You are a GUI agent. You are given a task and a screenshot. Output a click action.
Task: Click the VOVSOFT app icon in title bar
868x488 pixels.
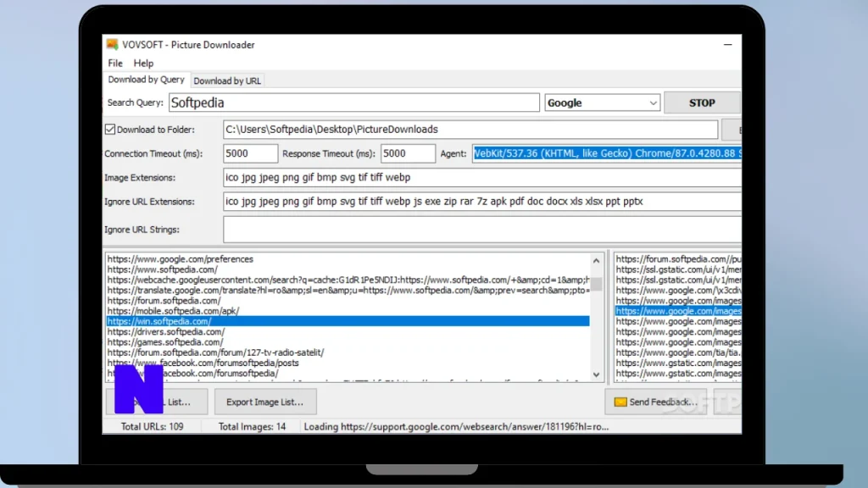[x=113, y=44]
